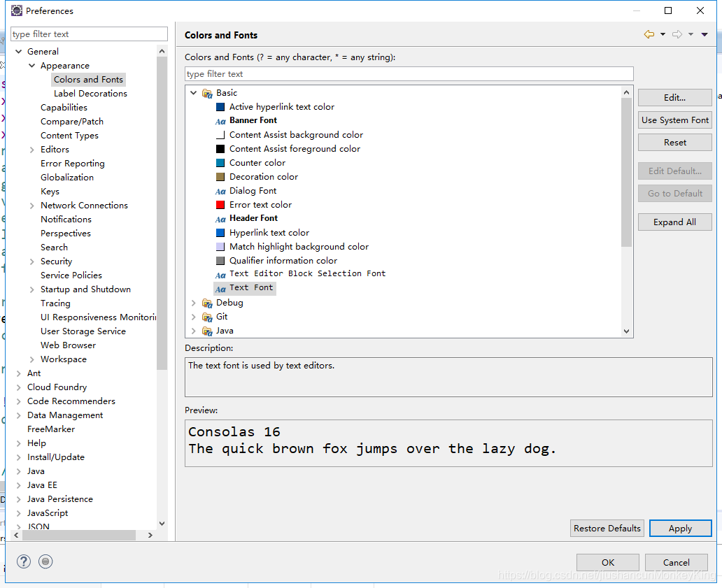Select the Text Font list row
Viewport: 722px width, 588px height.
tap(244, 288)
